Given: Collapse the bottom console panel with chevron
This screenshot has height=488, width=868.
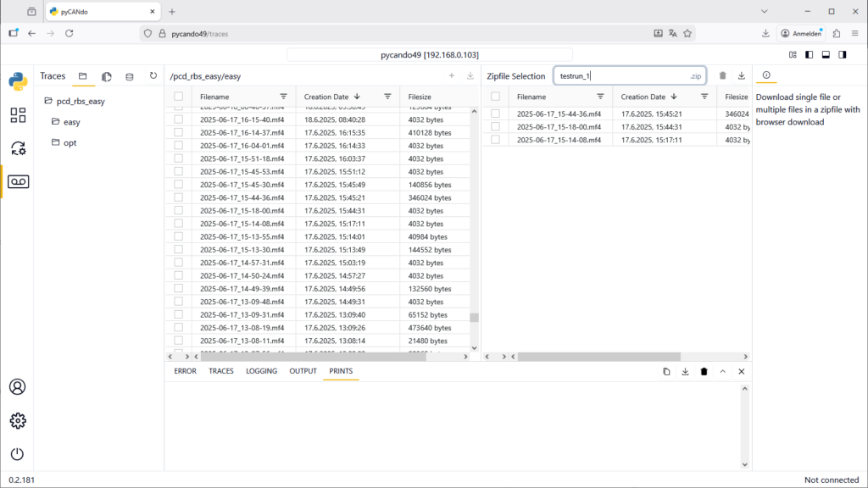Looking at the screenshot, I should click(723, 371).
